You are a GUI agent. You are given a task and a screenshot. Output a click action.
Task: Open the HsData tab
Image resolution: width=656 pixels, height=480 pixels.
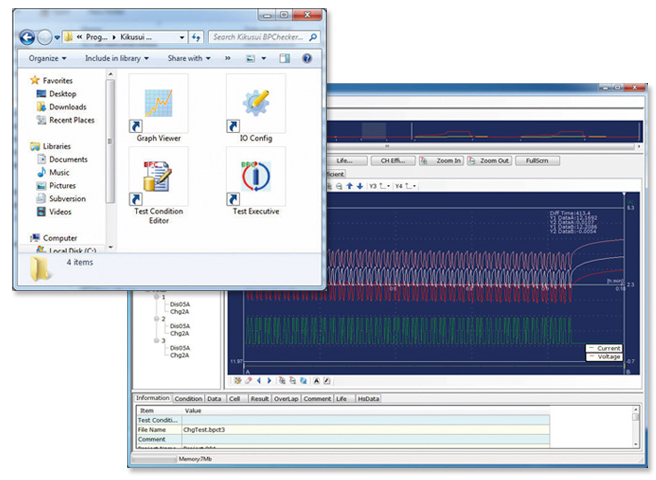point(369,398)
